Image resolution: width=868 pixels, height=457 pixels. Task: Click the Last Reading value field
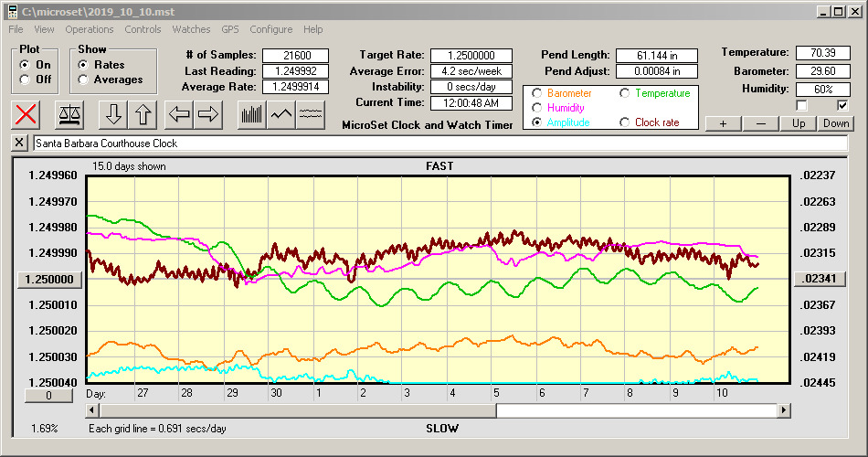click(x=296, y=71)
